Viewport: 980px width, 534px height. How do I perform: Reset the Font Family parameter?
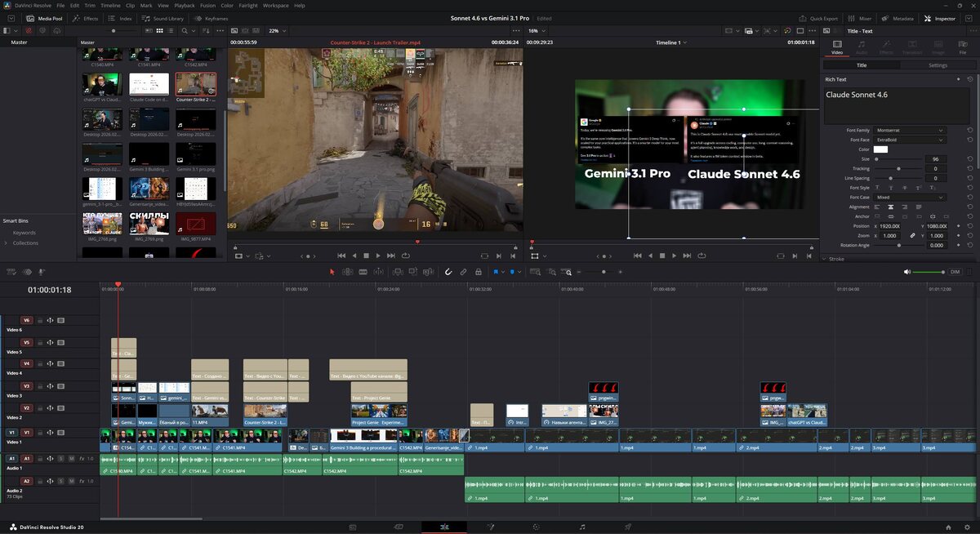(x=969, y=131)
